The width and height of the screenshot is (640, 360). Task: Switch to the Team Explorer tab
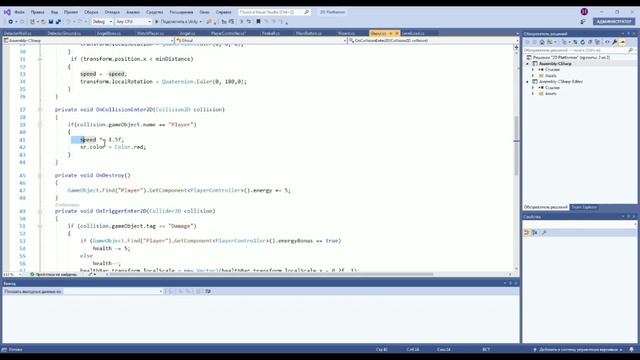(x=584, y=207)
